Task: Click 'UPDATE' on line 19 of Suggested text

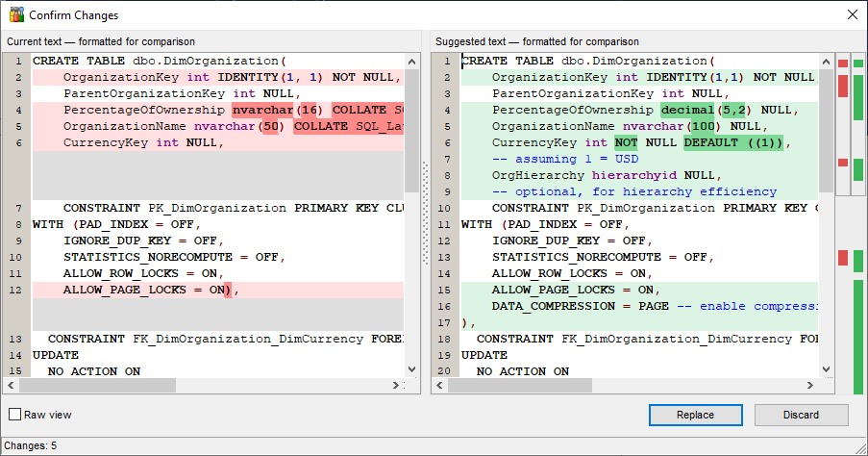Action: pos(484,355)
